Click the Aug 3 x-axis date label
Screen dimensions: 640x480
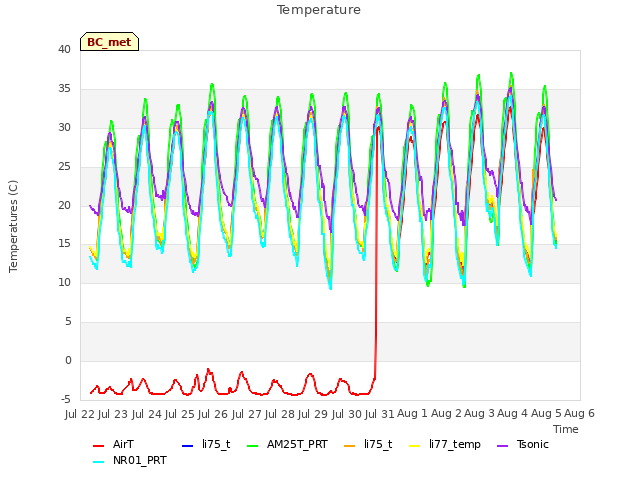[480, 414]
